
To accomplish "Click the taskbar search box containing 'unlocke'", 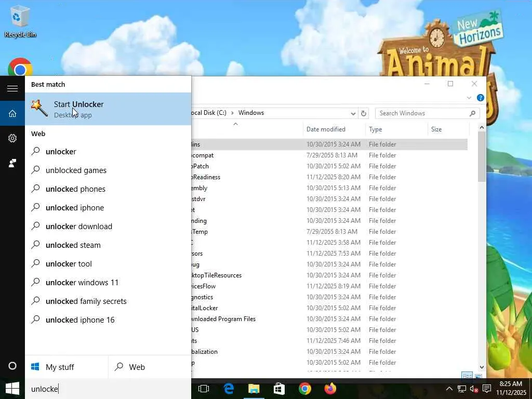I will click(x=108, y=389).
